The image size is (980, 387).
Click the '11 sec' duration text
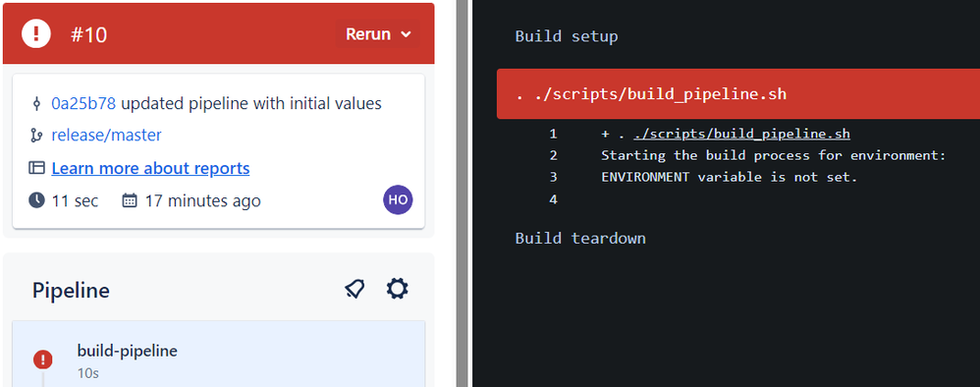[75, 200]
